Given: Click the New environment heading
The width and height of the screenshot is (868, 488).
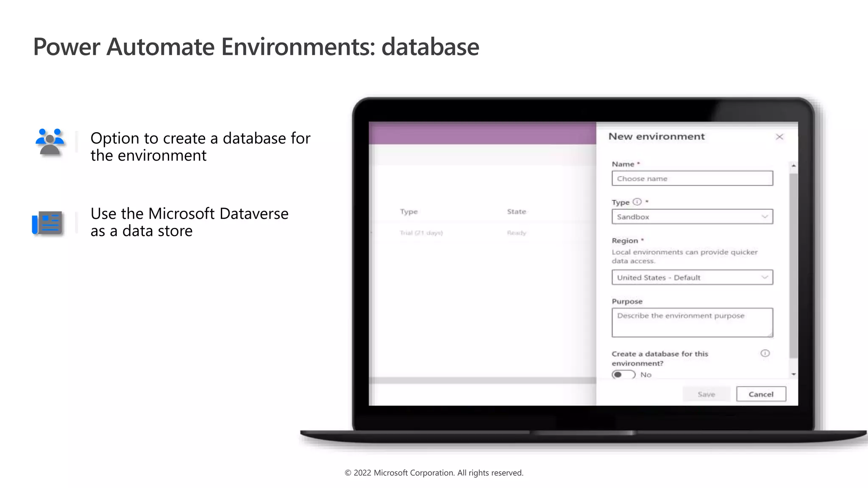Looking at the screenshot, I should coord(657,136).
